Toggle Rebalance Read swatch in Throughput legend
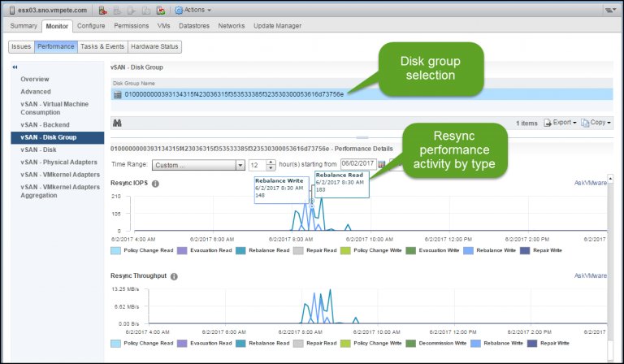 (240, 344)
